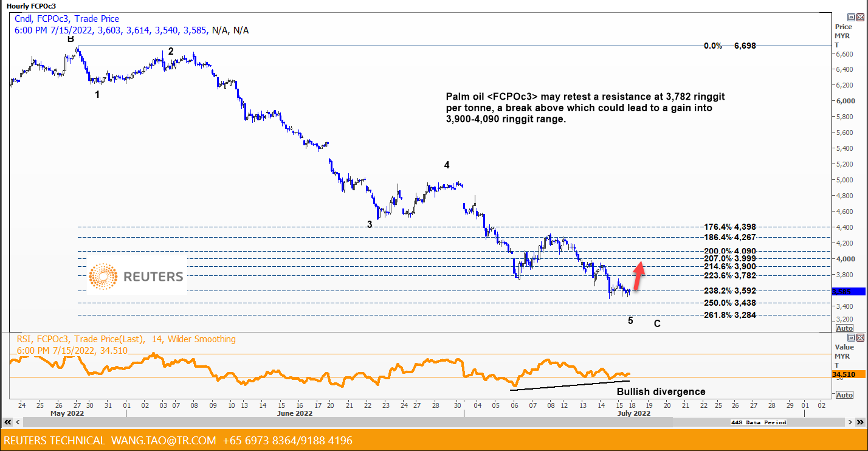868x451 pixels.
Task: Click the wave label 3 annotation
Action: [x=370, y=224]
